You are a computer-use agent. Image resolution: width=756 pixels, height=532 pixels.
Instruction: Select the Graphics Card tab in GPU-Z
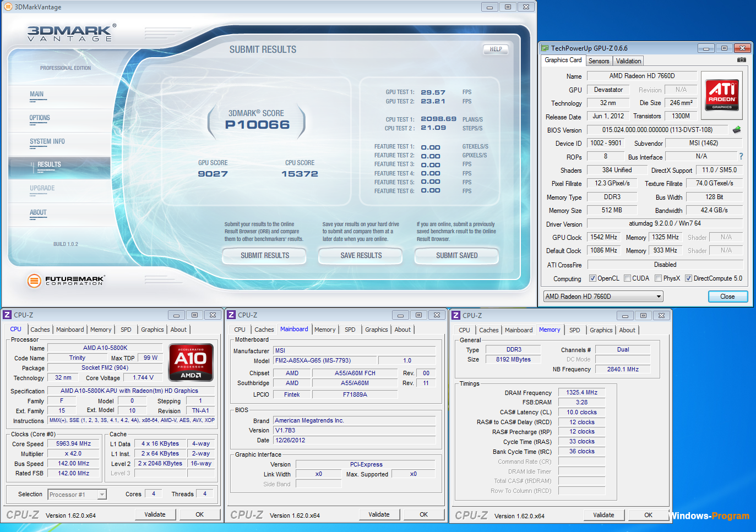[x=563, y=60]
